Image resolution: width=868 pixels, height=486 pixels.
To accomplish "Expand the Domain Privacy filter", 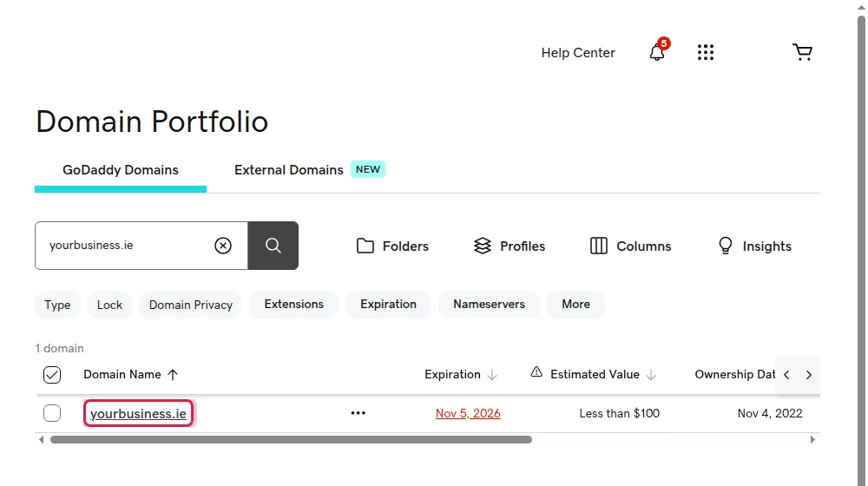I will click(x=190, y=305).
